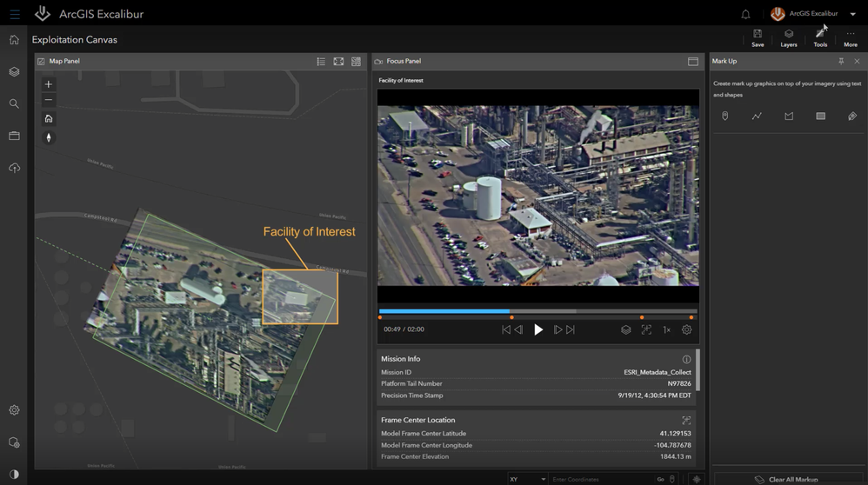This screenshot has height=485, width=868.
Task: Zoom in on the Map Panel
Action: click(49, 84)
